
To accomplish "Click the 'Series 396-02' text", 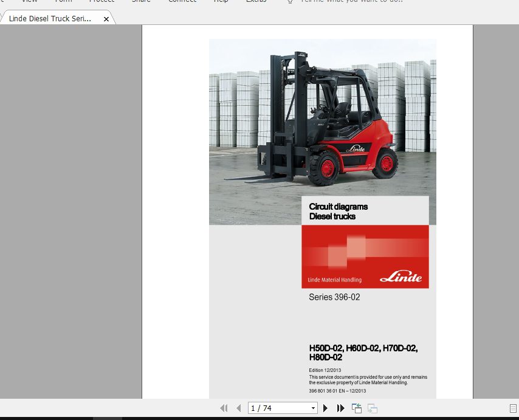I will [x=334, y=297].
